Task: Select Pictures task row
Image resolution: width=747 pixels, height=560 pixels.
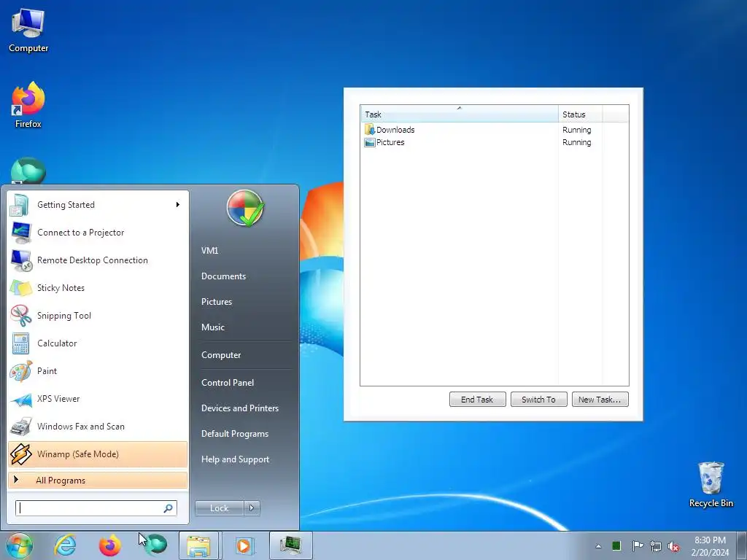Action: [x=494, y=142]
